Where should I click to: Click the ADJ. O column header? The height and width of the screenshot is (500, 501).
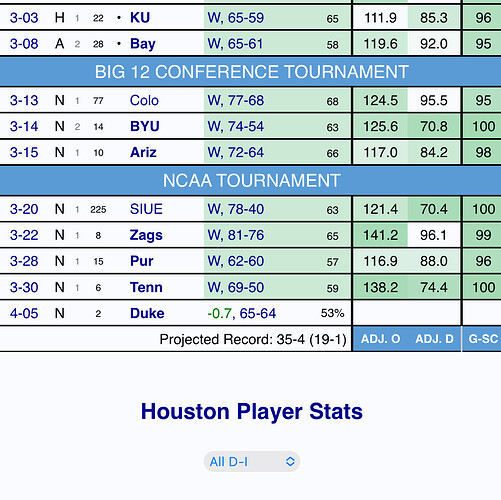click(380, 339)
